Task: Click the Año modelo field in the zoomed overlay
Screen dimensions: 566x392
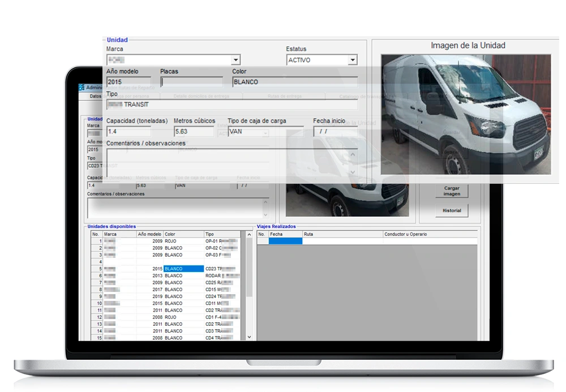Action: (x=129, y=82)
